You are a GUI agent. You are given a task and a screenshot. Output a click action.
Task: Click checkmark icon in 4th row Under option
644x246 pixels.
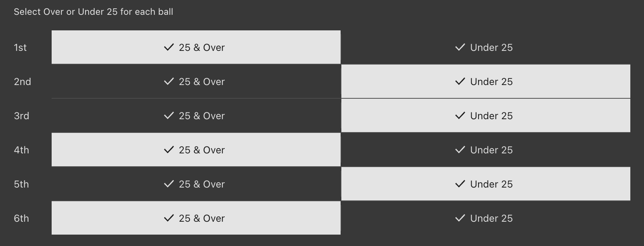460,150
